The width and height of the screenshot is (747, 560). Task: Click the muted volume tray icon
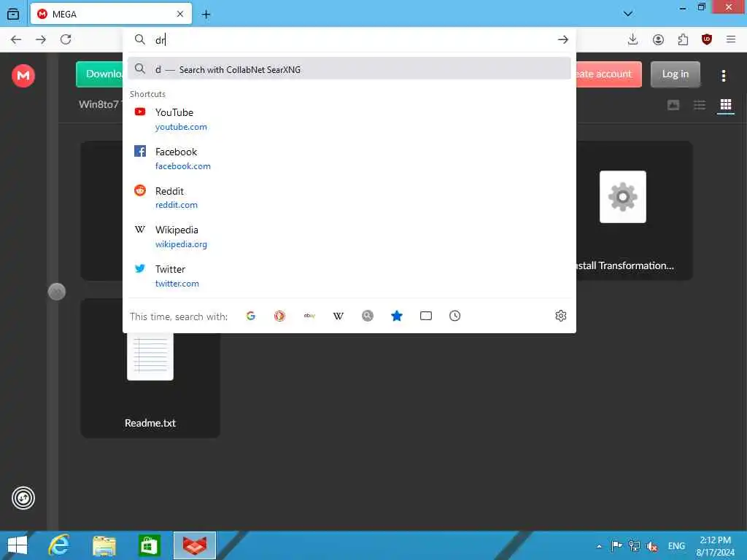click(x=652, y=546)
